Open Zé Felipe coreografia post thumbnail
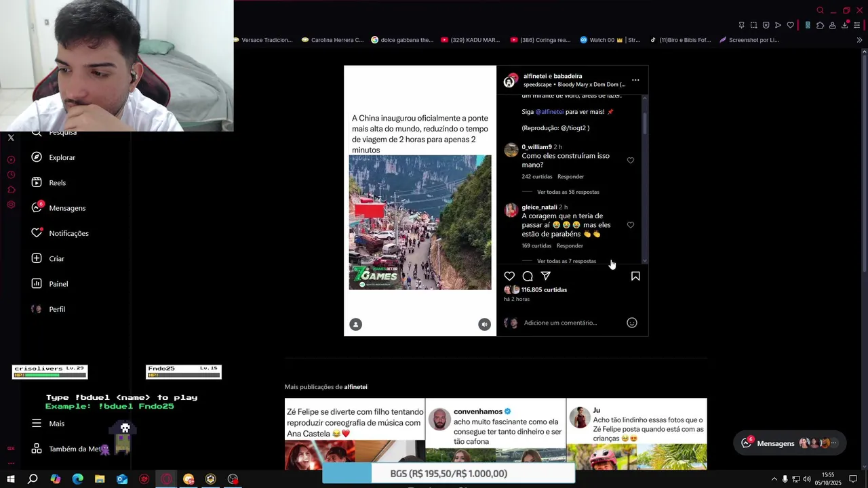The height and width of the screenshot is (488, 868). click(x=355, y=434)
